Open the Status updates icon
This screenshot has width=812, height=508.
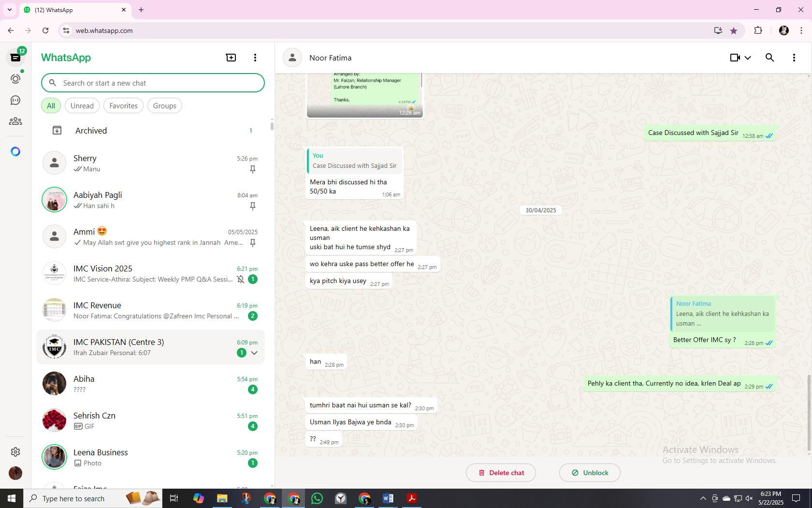coord(15,79)
